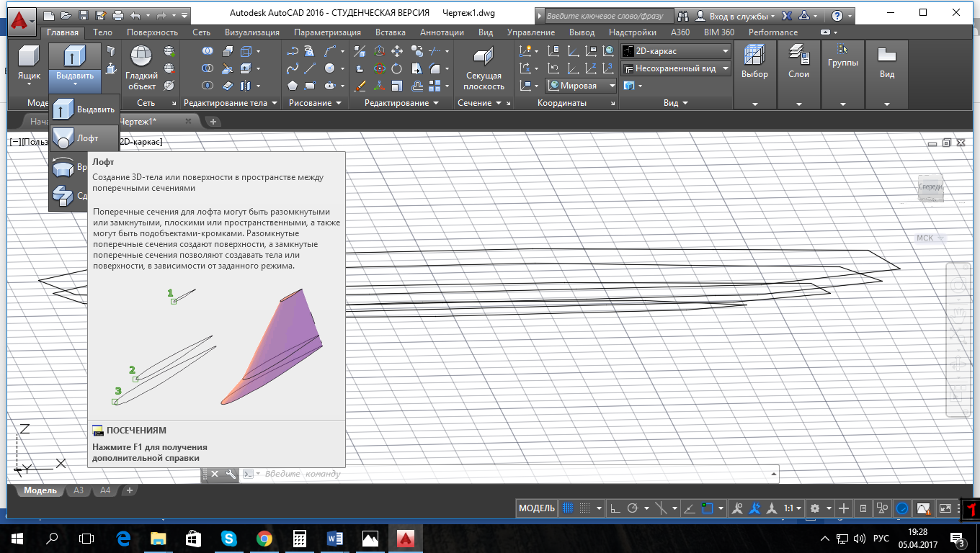Image resolution: width=980 pixels, height=553 pixels.
Task: Open the Выдавить dropdown arrow
Action: pos(75,85)
